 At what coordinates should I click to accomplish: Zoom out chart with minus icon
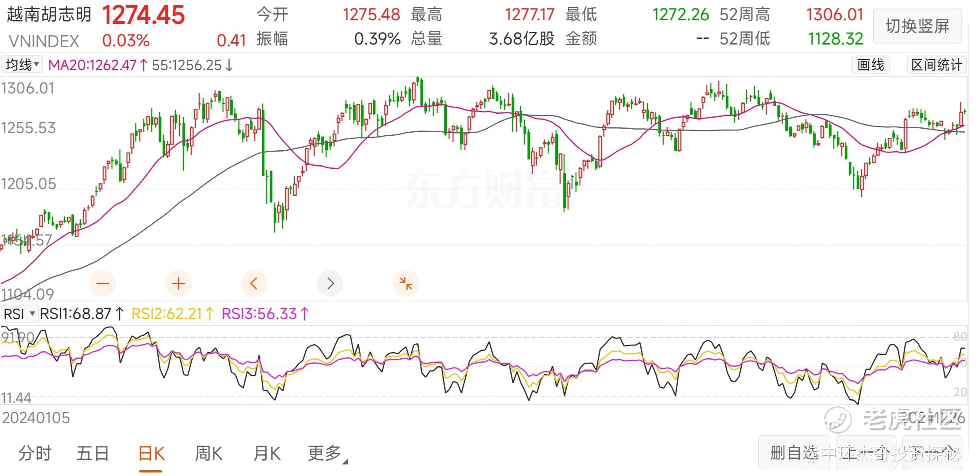[103, 283]
